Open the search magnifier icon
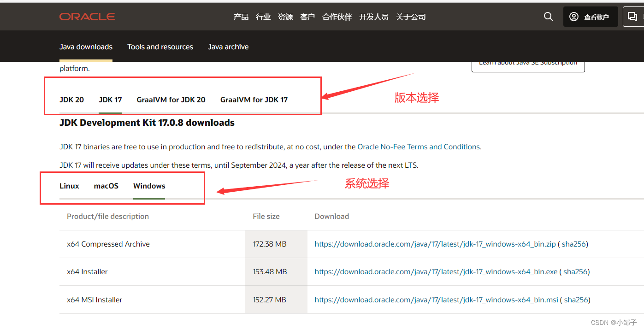Image resolution: width=644 pixels, height=330 pixels. pos(548,17)
